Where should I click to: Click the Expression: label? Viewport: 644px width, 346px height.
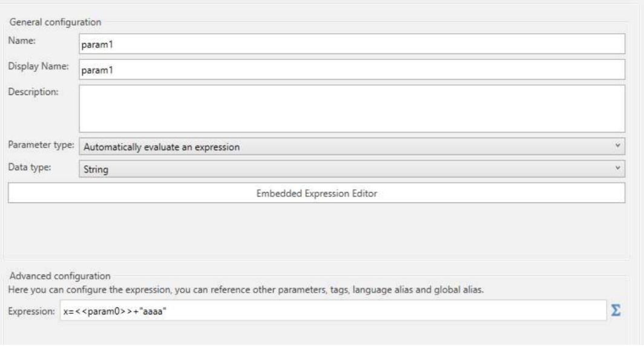(31, 311)
